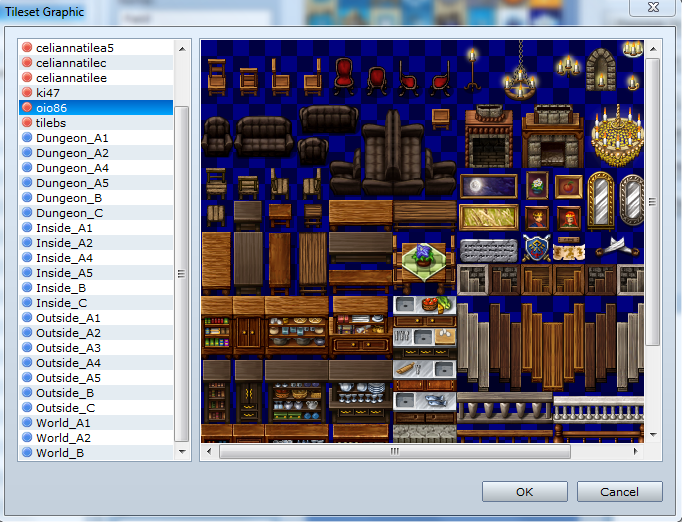Confirm selection with the OK button
682x522 pixels.
click(525, 492)
